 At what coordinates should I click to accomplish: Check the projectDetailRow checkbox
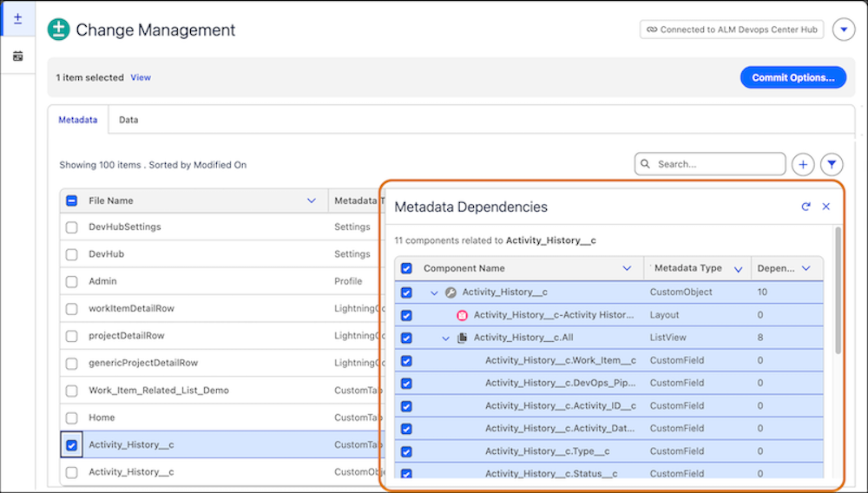click(x=71, y=336)
